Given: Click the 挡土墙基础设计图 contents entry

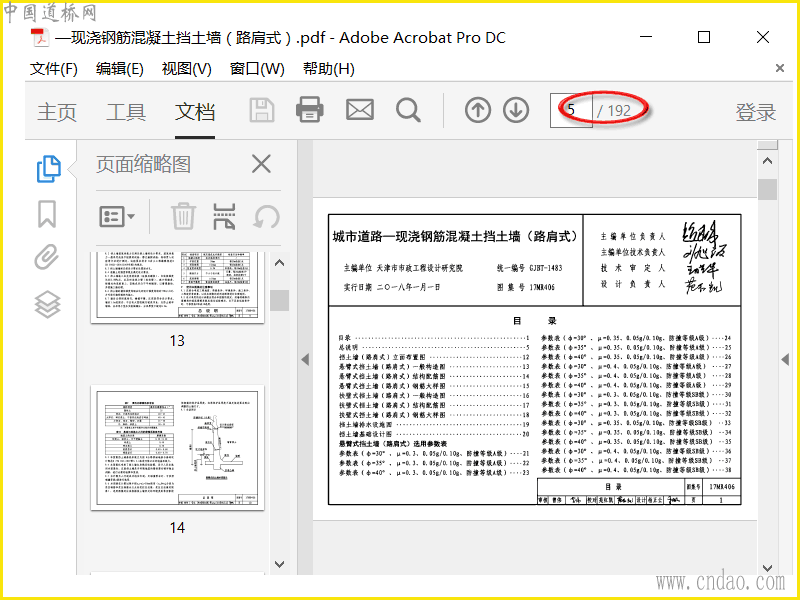Looking at the screenshot, I should coord(434,434).
